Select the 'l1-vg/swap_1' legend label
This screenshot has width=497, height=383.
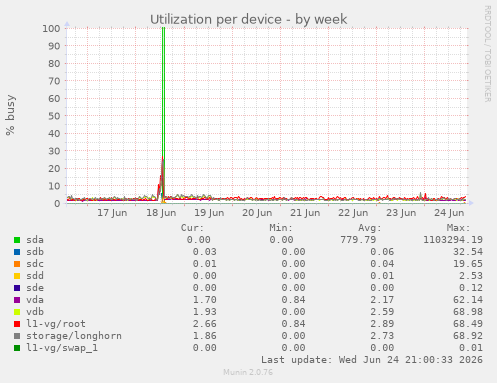[x=62, y=348]
